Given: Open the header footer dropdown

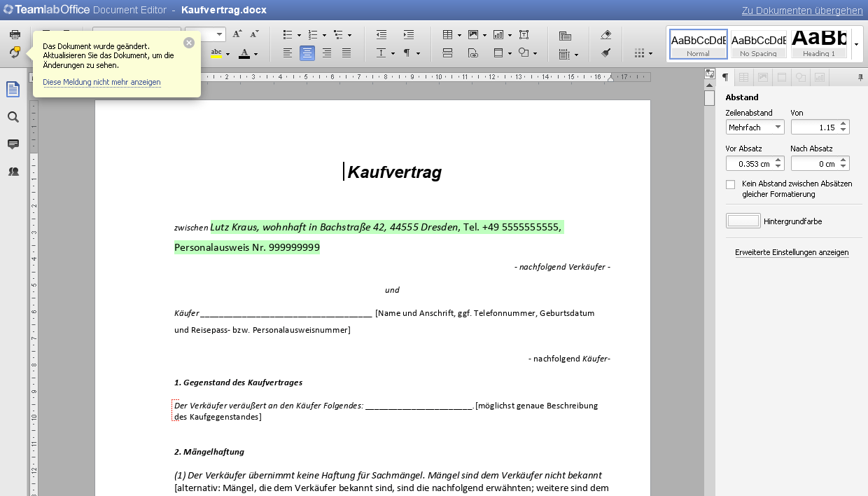Looking at the screenshot, I should 510,54.
